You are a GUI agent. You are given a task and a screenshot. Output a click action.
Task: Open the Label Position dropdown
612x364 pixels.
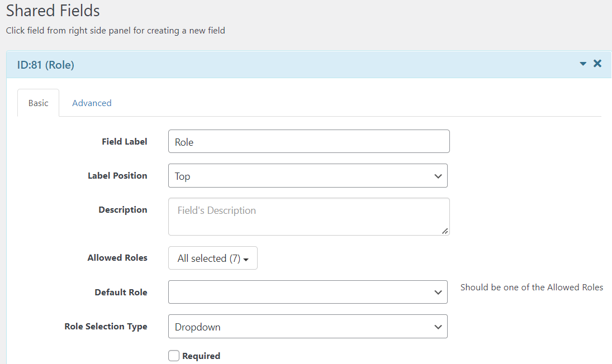click(307, 176)
